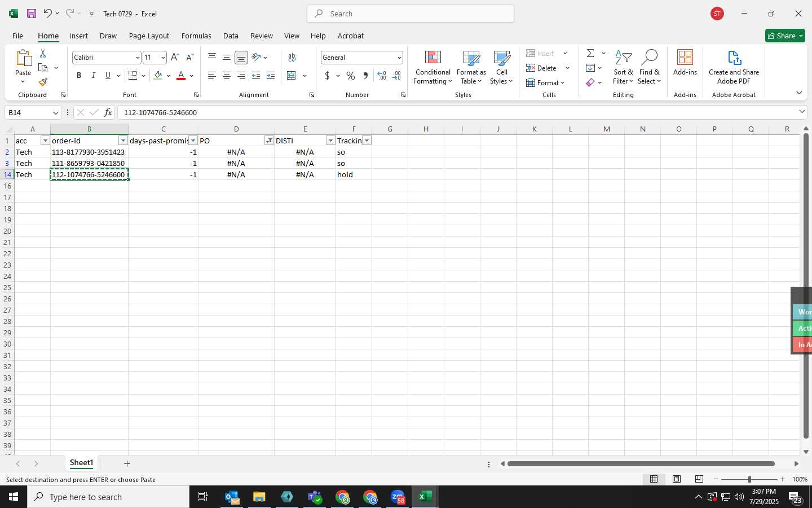Switch to the Formulas tab

pyautogui.click(x=196, y=36)
